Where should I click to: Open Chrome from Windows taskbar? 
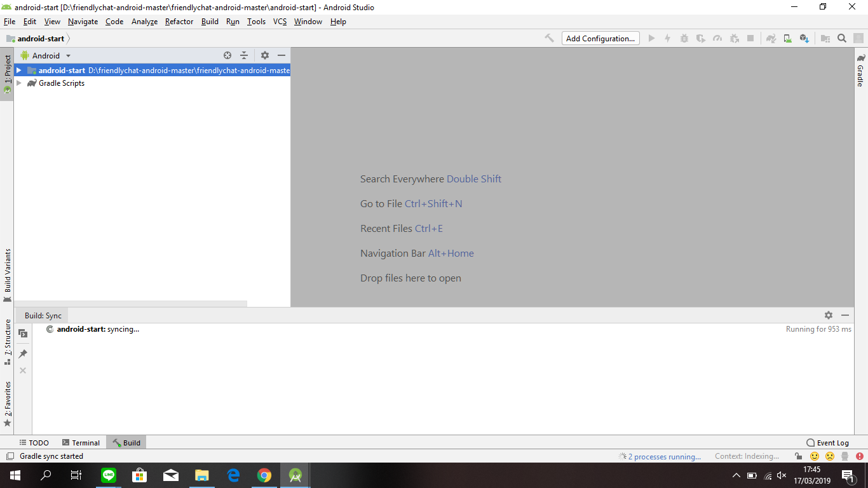coord(264,475)
